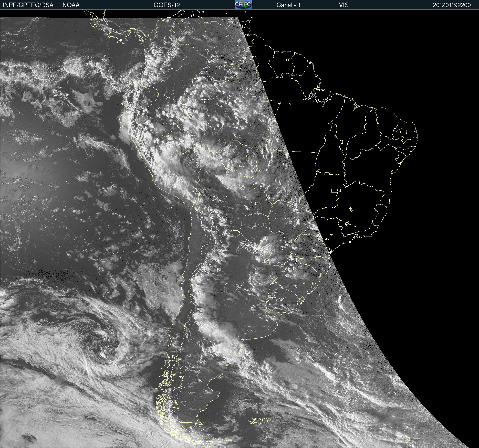The height and width of the screenshot is (448, 479).
Task: Click the 201201192200 timestamp
Action: [452, 5]
